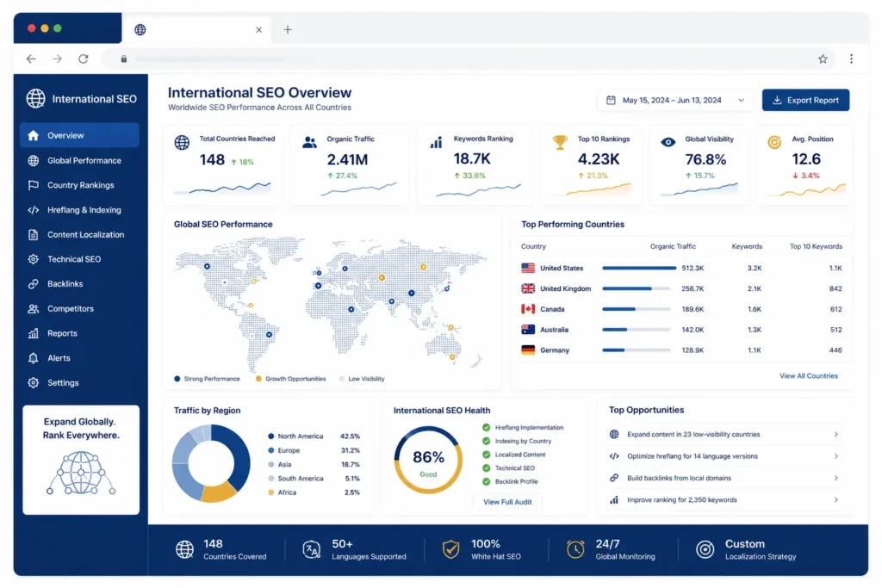Click the Export Report button
The image size is (882, 588).
coord(805,100)
